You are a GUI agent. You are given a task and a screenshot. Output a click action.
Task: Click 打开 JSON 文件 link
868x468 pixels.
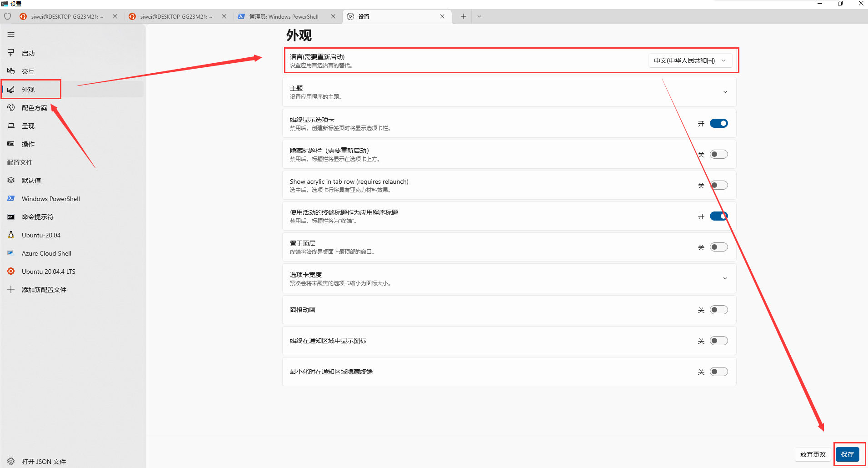[x=73, y=461]
